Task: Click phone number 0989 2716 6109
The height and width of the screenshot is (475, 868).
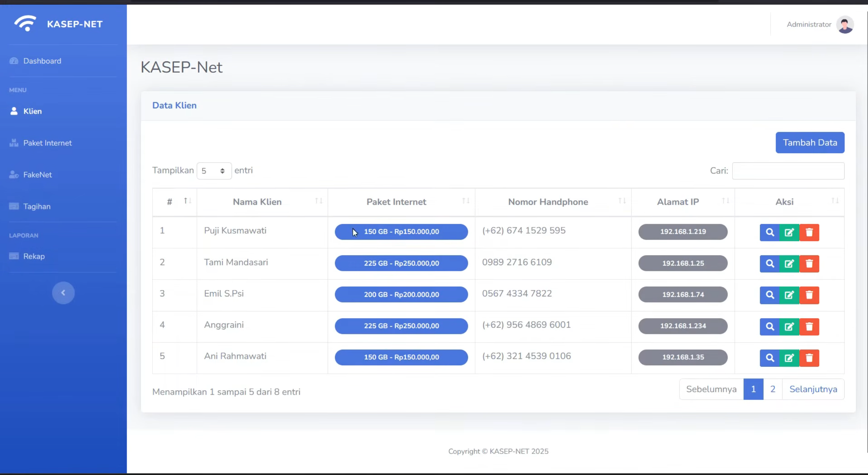Action: (517, 262)
